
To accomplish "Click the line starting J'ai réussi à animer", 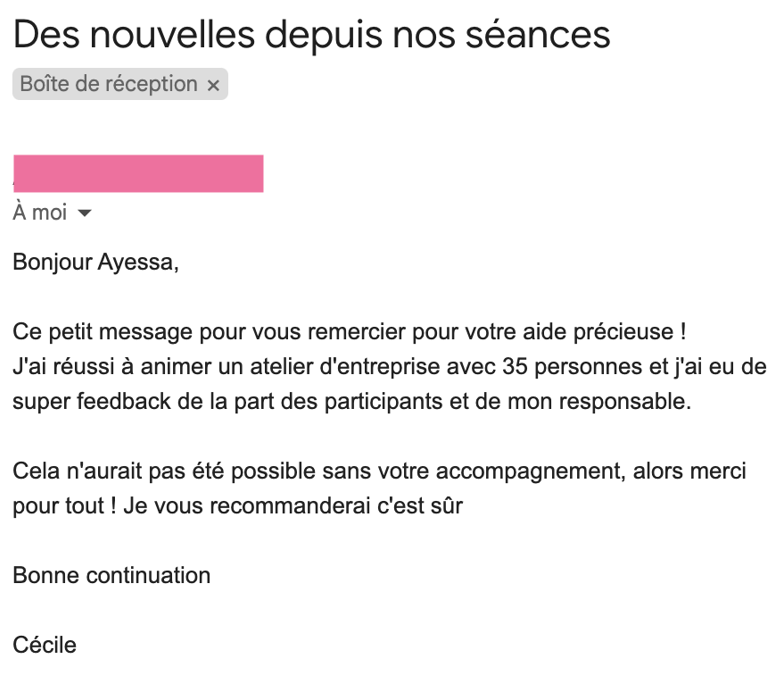I will pos(389,367).
